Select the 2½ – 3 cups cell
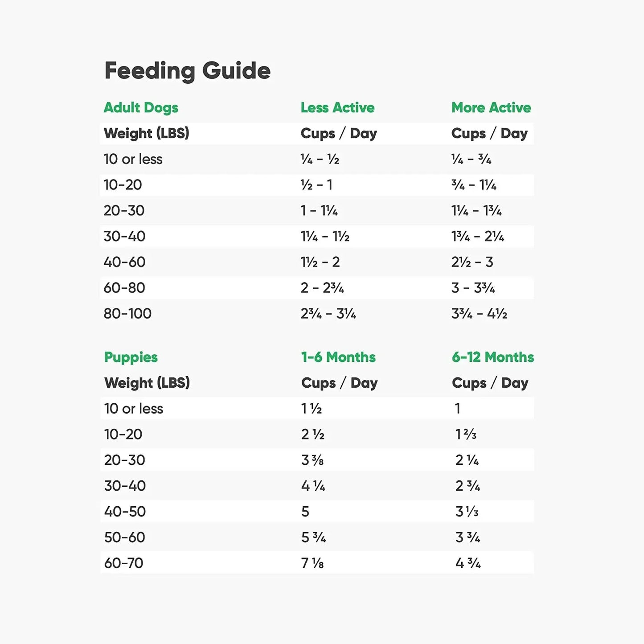644x644 pixels. (x=472, y=263)
